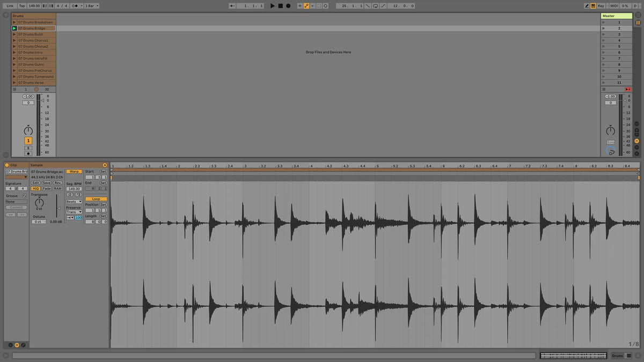Arm the Drums track for recording
The width and height of the screenshot is (644, 362).
(x=28, y=153)
